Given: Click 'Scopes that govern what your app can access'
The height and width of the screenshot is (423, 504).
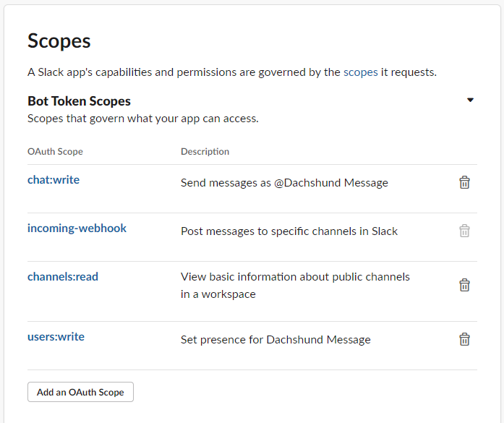Looking at the screenshot, I should (x=143, y=119).
